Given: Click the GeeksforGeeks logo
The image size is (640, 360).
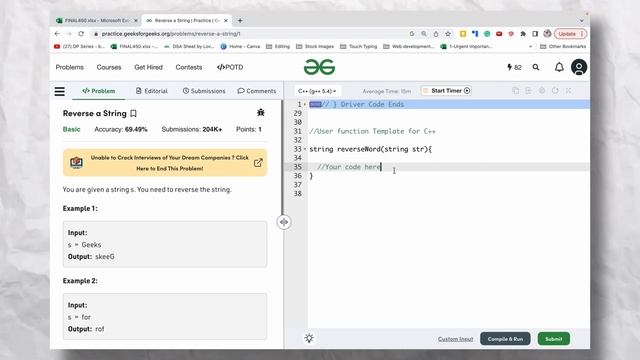Looking at the screenshot, I should pos(319,67).
